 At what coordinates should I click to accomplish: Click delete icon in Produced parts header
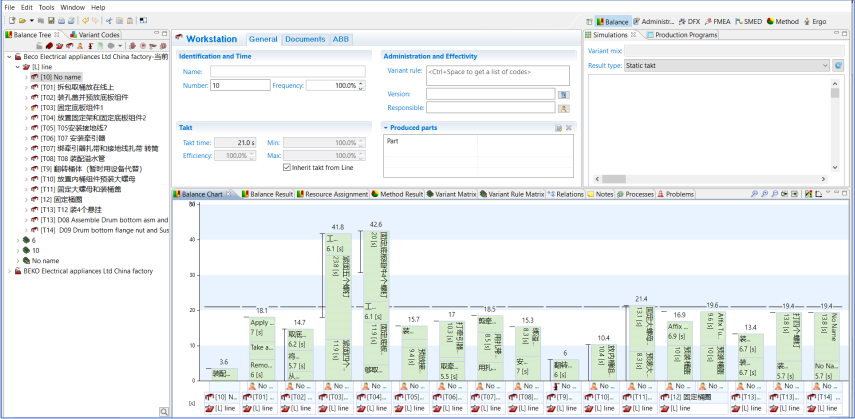coord(569,128)
